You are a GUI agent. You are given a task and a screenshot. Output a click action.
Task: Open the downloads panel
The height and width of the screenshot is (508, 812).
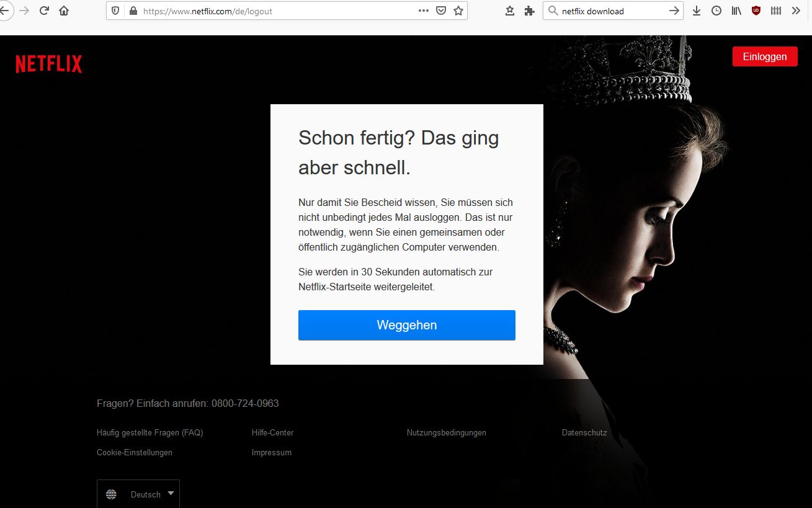pyautogui.click(x=697, y=11)
